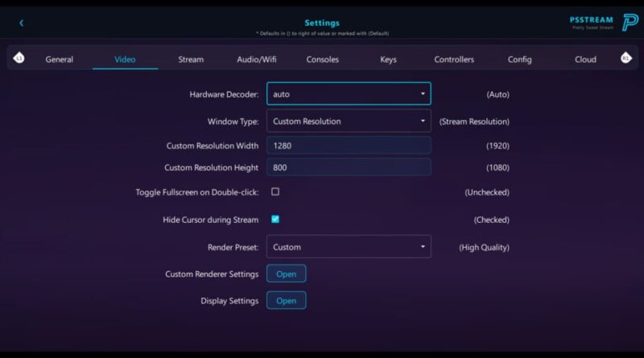Screen dimensions: 644x358
Task: Switch to the Config tab
Action: (x=519, y=60)
